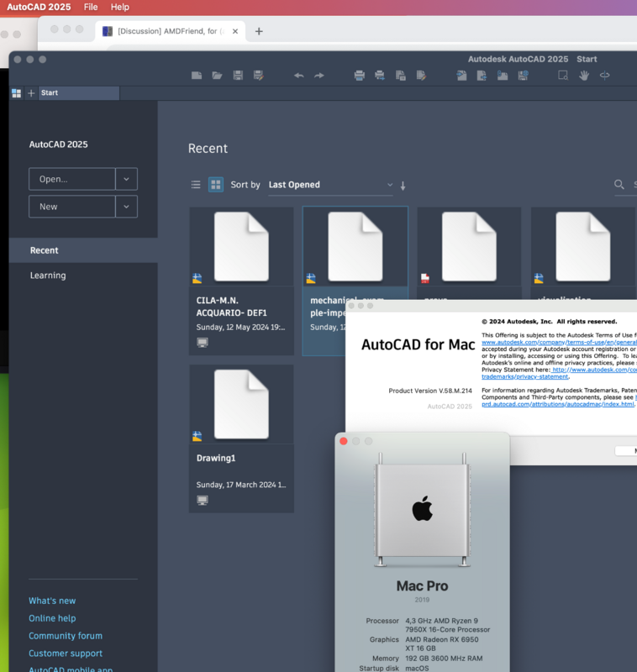Click the Redo arrow in toolbar
The width and height of the screenshot is (637, 672).
319,76
